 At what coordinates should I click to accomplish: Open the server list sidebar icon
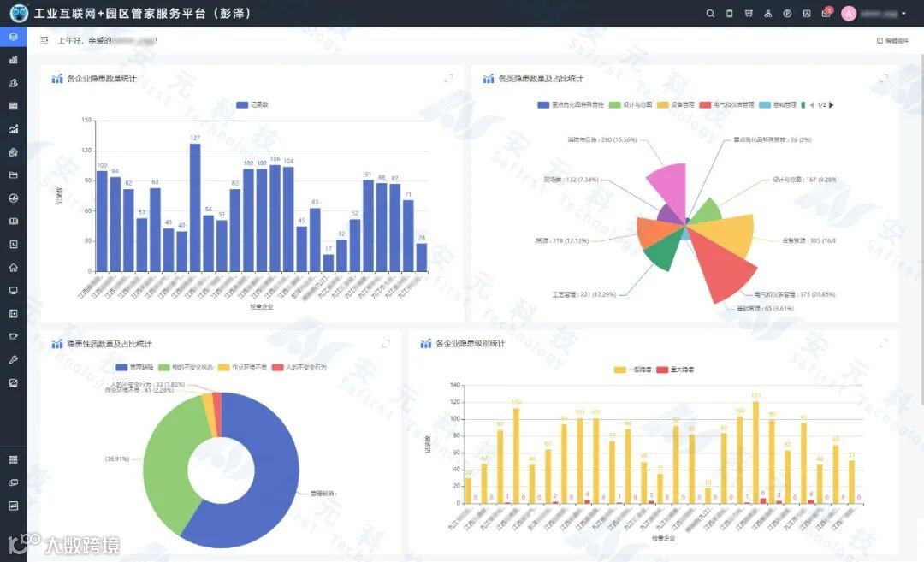click(x=13, y=106)
